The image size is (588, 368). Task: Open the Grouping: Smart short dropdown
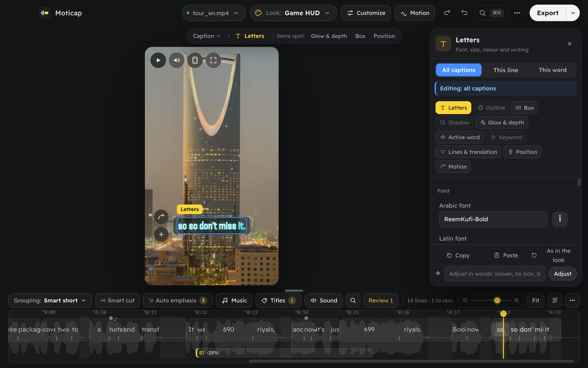point(50,300)
